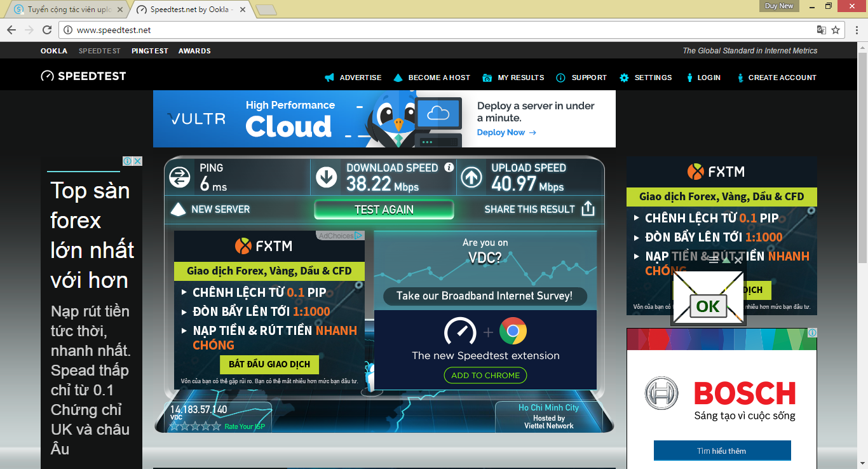The width and height of the screenshot is (868, 469).
Task: Follow the Deploy Now link in Vultr ad
Action: 506,132
